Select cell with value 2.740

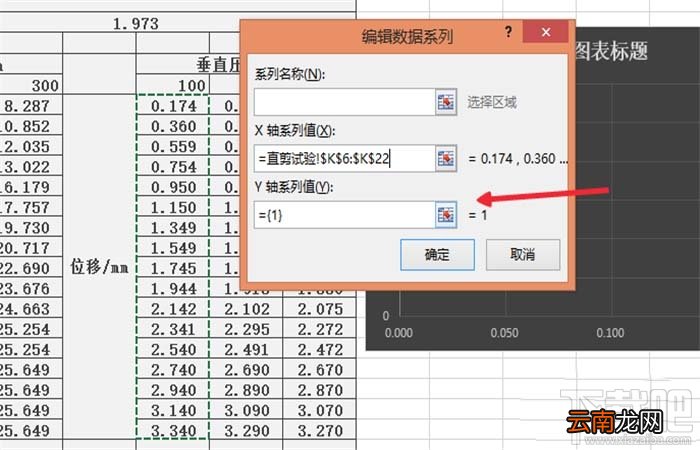pyautogui.click(x=173, y=370)
